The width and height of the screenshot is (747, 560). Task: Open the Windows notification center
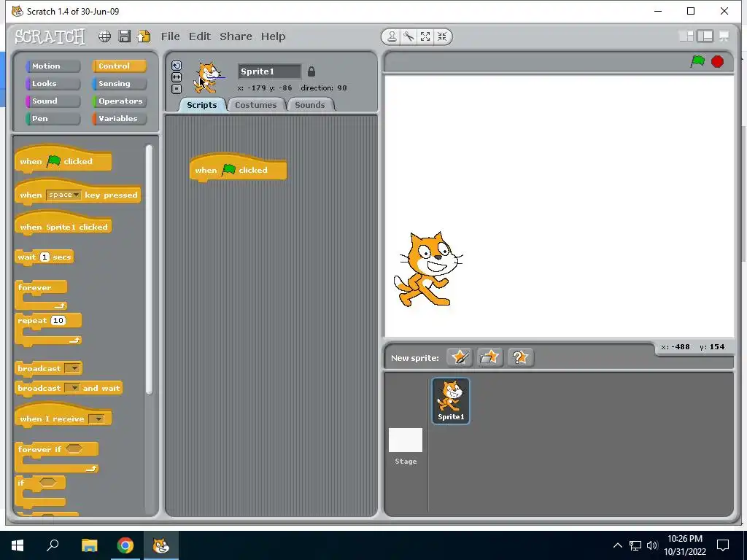coord(723,545)
